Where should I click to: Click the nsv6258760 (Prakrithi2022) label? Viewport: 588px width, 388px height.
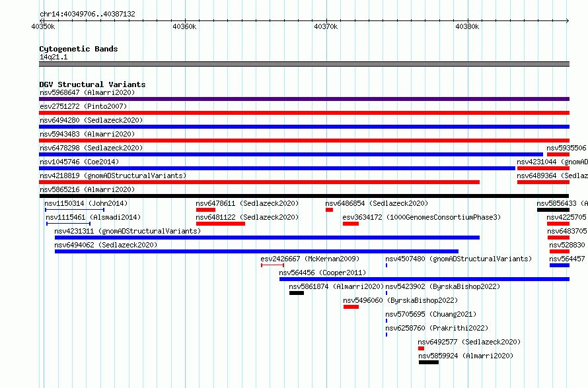click(x=437, y=328)
